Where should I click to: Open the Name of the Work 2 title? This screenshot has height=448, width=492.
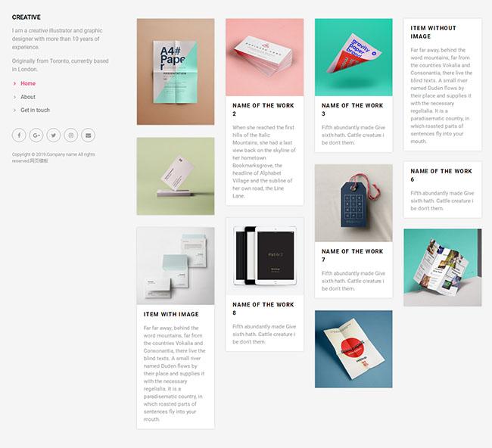click(263, 110)
